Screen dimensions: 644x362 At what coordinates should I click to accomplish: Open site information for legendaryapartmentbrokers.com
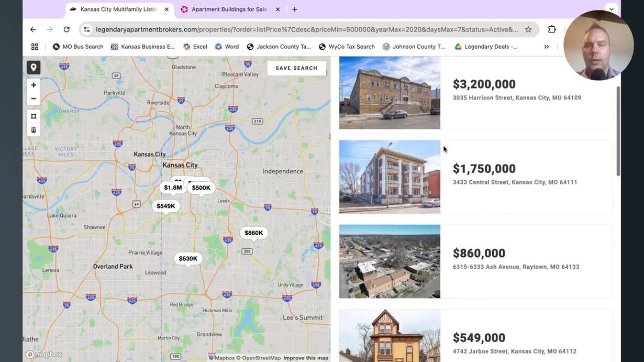[x=87, y=29]
